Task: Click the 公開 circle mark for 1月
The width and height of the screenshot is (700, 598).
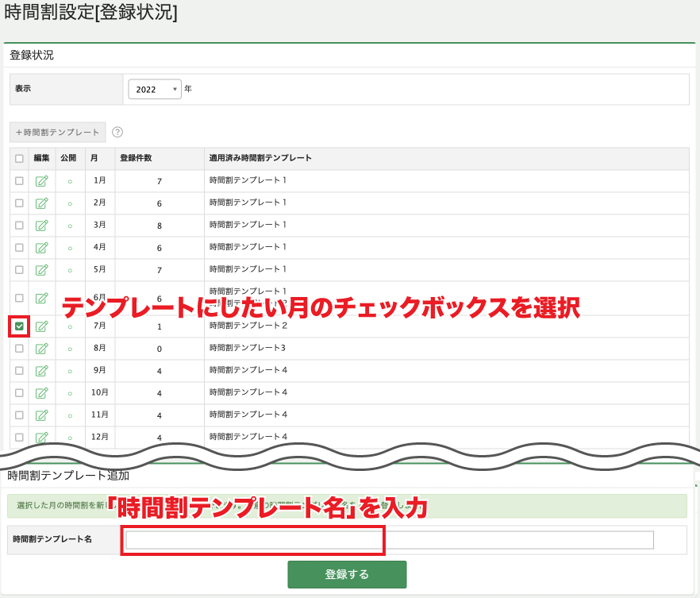Action: pos(70,182)
